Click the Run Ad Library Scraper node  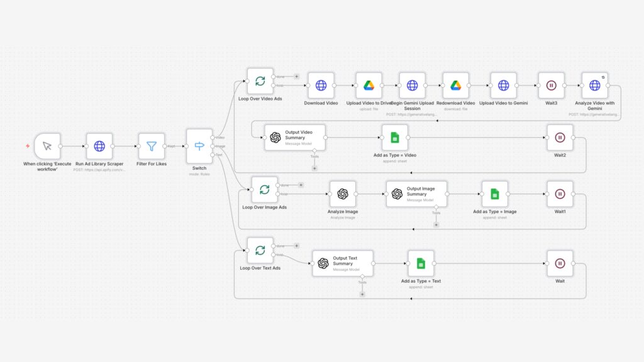point(99,146)
